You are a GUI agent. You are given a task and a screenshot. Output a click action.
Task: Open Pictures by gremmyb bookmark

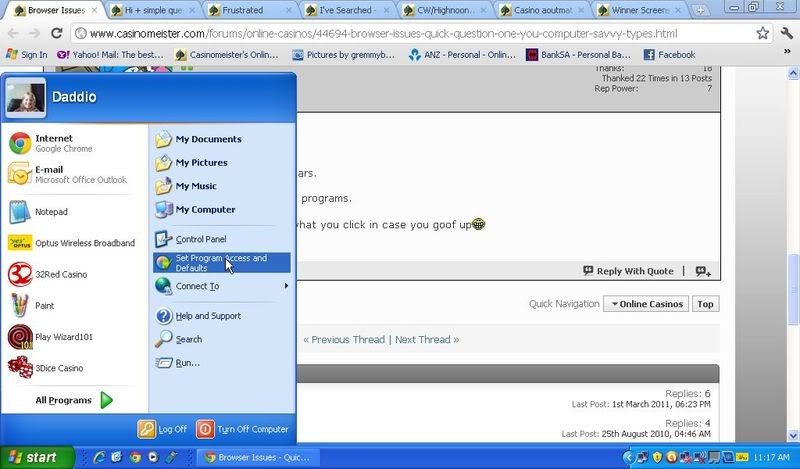pyautogui.click(x=343, y=55)
